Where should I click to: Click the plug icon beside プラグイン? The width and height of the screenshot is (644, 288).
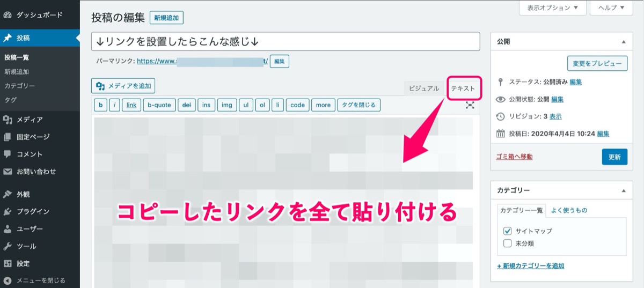coord(8,211)
